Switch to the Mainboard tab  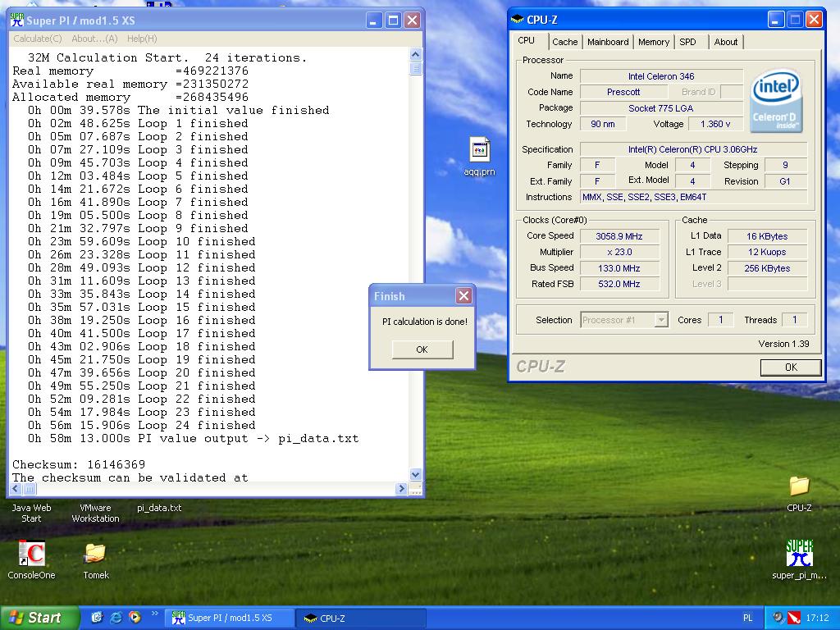[608, 42]
